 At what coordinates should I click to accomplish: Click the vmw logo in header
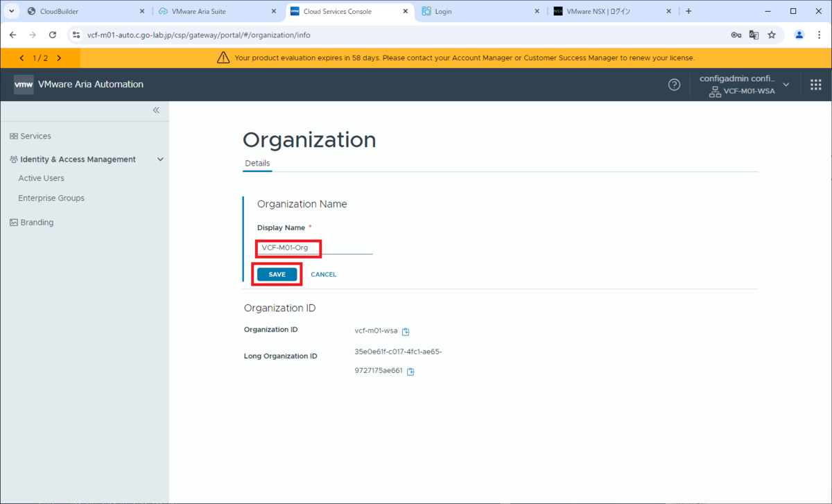click(x=24, y=85)
